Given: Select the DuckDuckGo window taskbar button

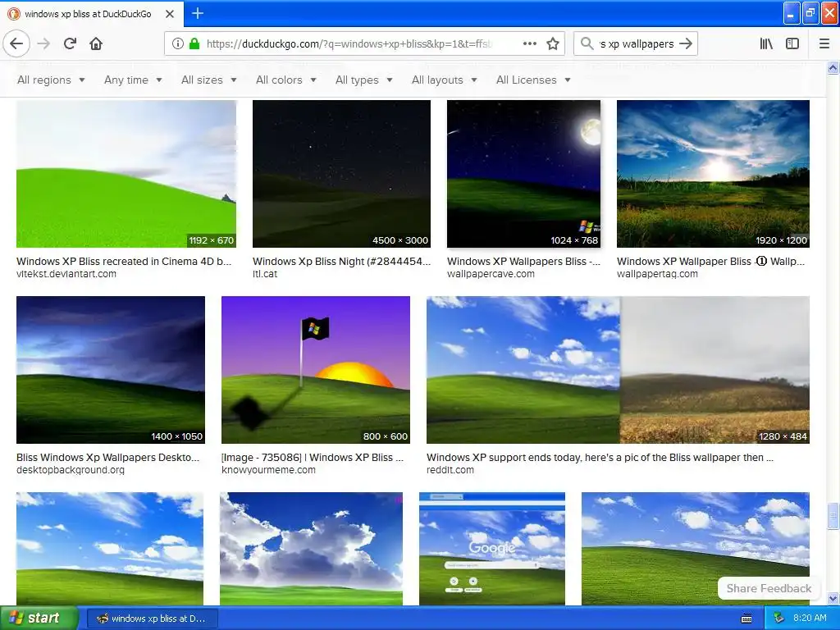Looking at the screenshot, I should point(152,619).
